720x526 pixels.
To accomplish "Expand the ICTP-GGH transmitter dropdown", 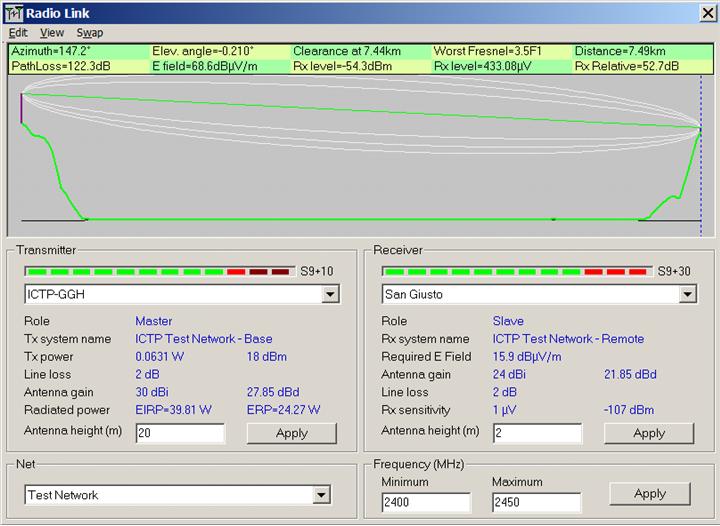I will [330, 294].
